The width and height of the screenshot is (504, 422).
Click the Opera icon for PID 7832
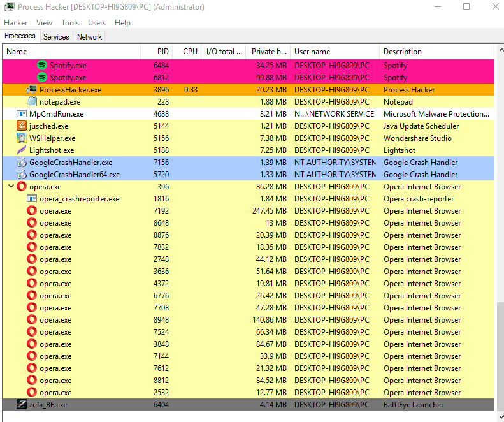[32, 247]
